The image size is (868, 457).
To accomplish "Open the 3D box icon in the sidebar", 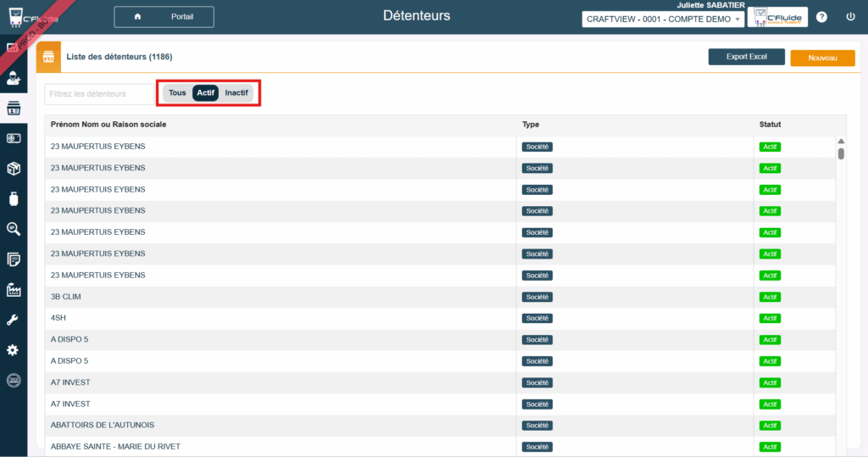I will pyautogui.click(x=14, y=169).
